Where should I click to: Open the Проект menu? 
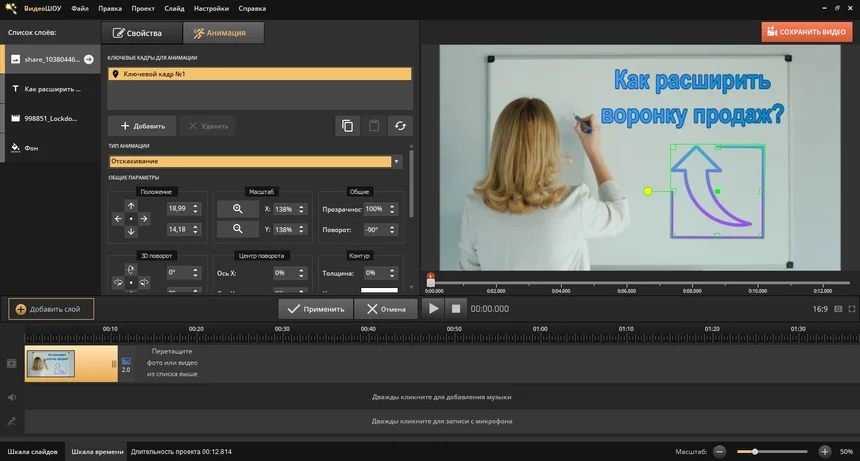[143, 8]
